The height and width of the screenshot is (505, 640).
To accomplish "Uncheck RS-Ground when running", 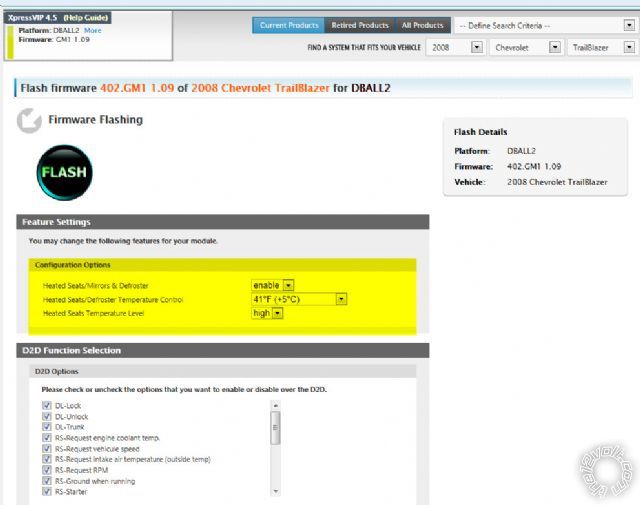I will click(47, 481).
